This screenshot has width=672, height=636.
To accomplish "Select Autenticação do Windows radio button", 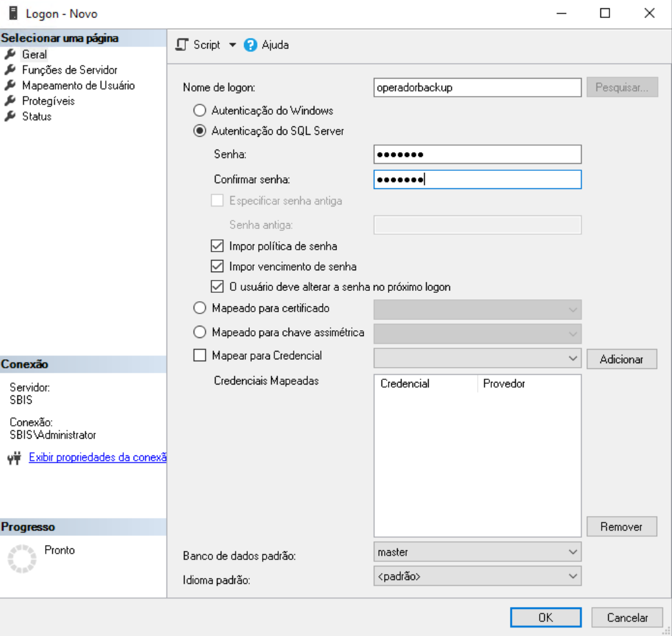I will point(200,110).
